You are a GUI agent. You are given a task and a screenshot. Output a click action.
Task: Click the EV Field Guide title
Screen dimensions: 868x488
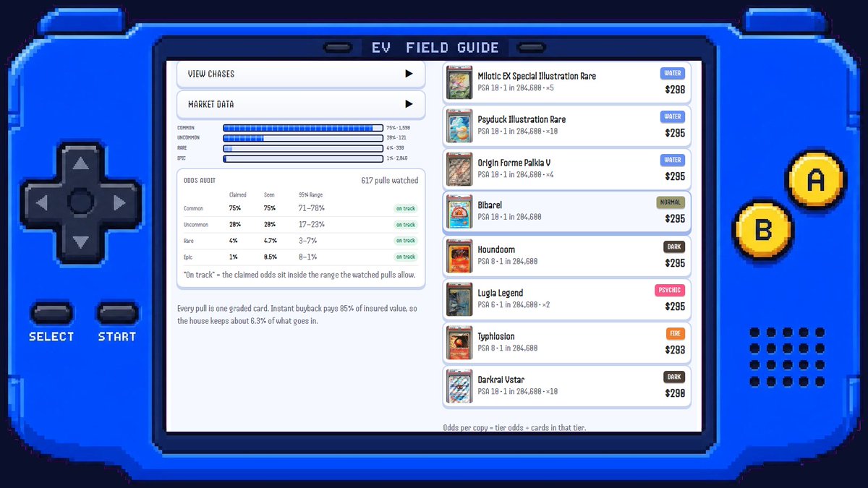pos(435,48)
